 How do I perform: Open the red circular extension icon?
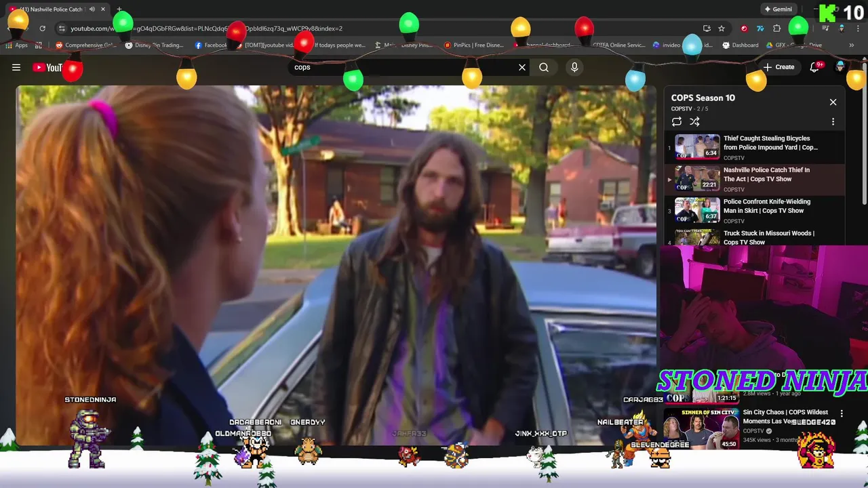(x=744, y=28)
